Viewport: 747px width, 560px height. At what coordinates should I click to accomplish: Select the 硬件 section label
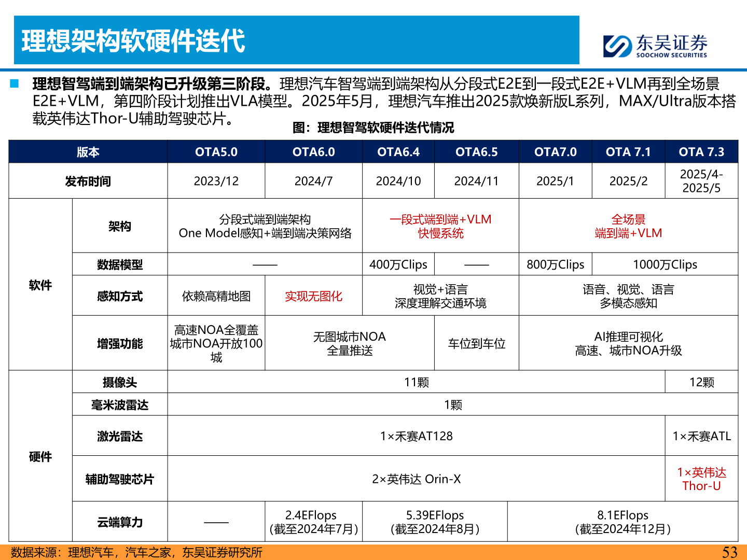40,457
